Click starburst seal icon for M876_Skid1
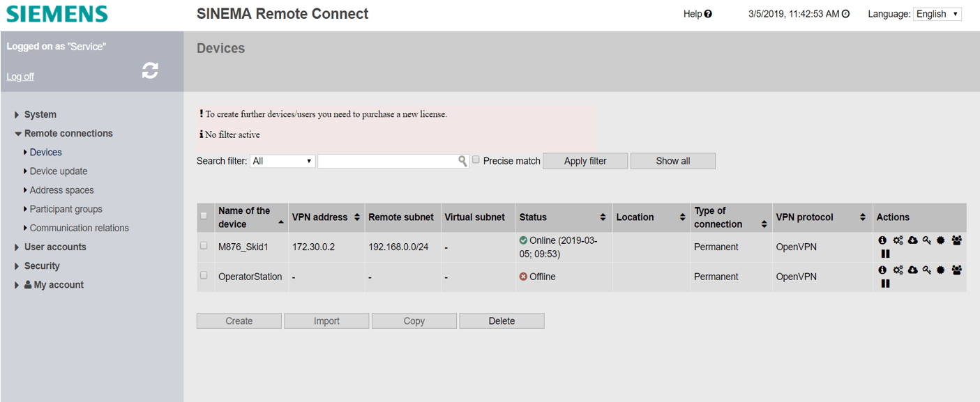The height and width of the screenshot is (402, 980). (x=941, y=240)
